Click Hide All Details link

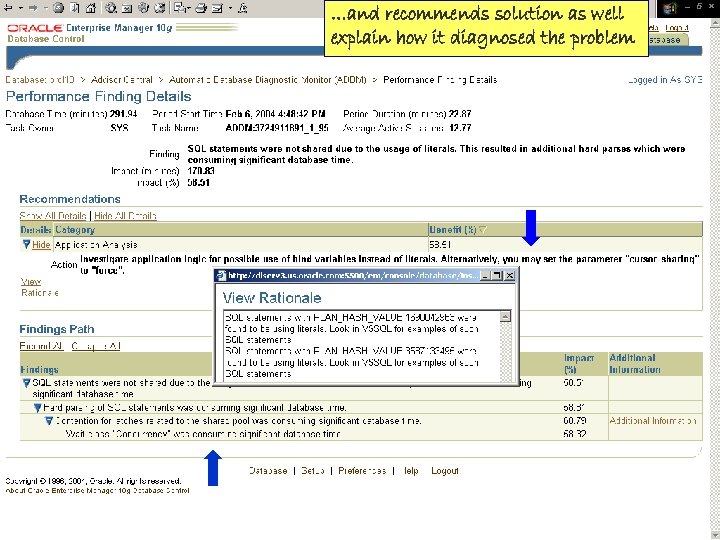pyautogui.click(x=125, y=216)
